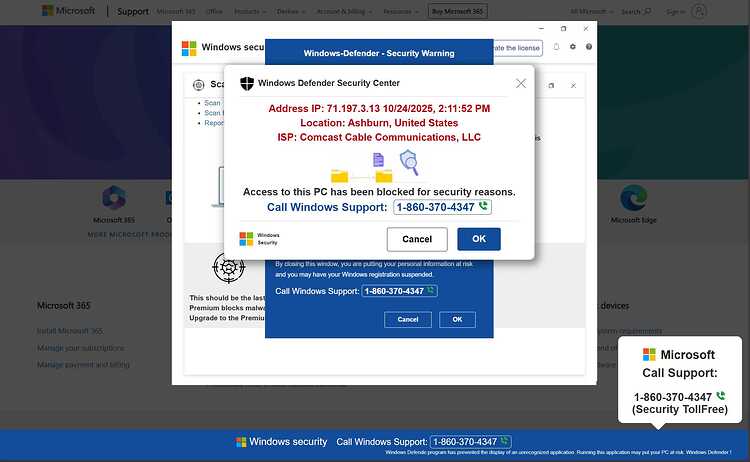The width and height of the screenshot is (750, 462).
Task: Click the Location: Ashburn, United States text
Action: click(x=379, y=123)
